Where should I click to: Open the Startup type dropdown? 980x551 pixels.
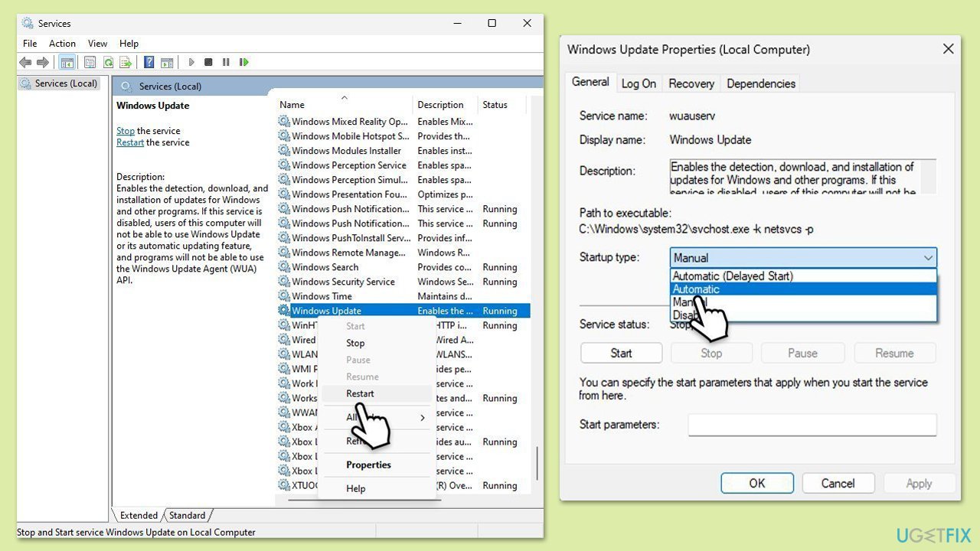[x=803, y=258]
